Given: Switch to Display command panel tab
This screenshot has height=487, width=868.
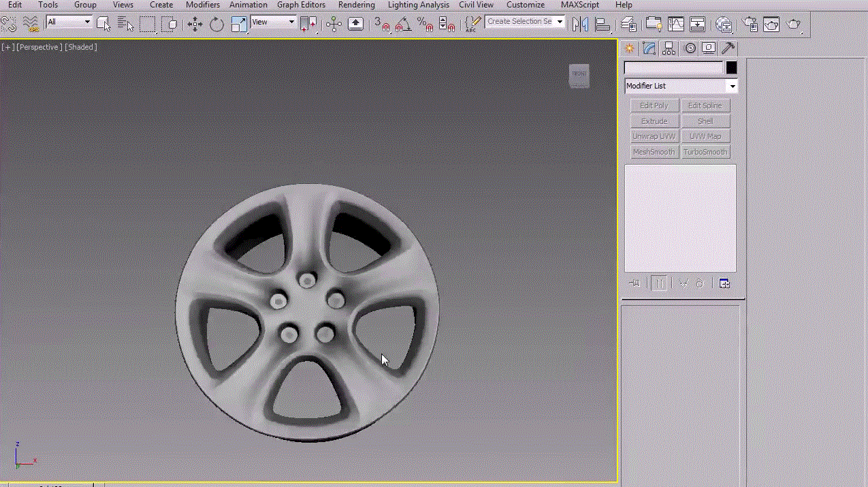Looking at the screenshot, I should tap(709, 48).
